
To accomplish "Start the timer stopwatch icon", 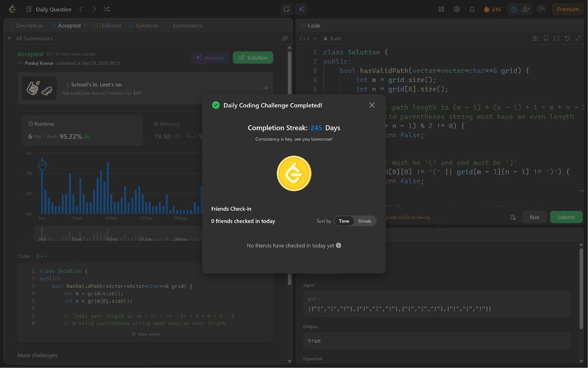I will point(513,9).
